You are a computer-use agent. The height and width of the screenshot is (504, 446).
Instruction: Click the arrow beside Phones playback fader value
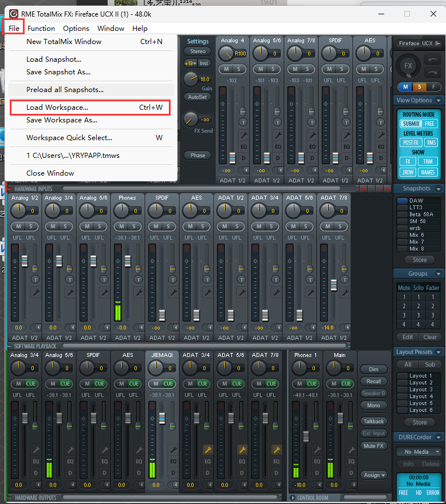(141, 328)
